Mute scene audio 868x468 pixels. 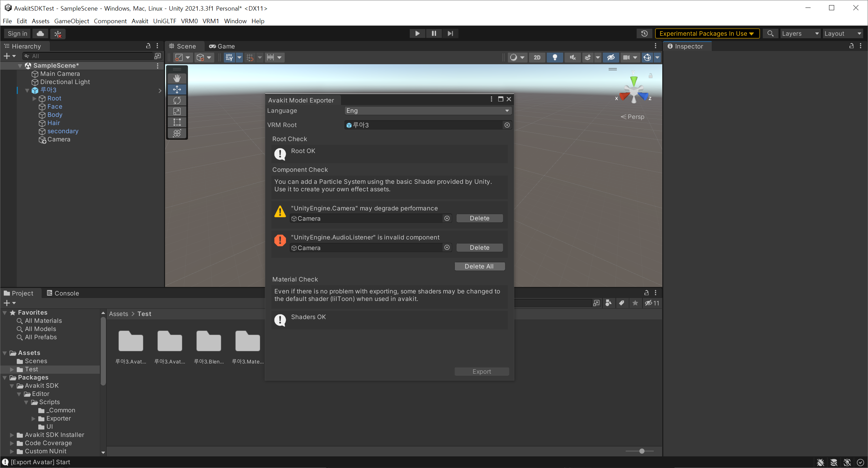572,57
